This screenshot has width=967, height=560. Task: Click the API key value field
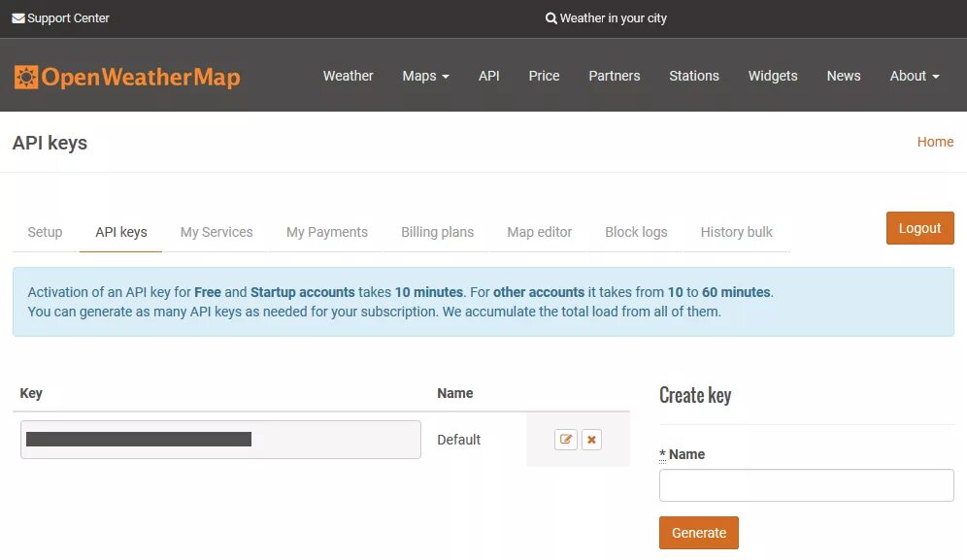pos(220,440)
